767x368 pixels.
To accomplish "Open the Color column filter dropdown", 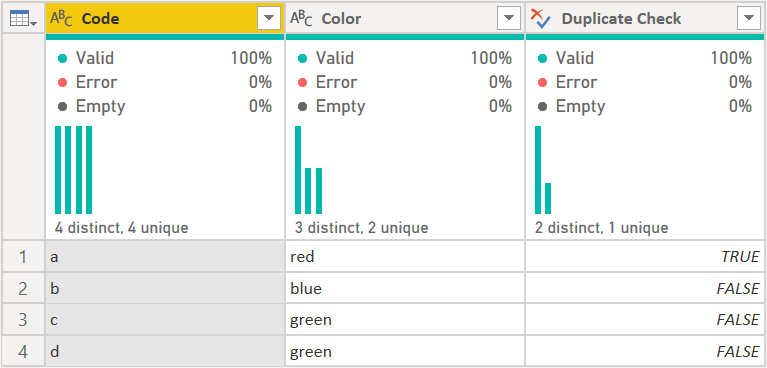I will pos(508,18).
